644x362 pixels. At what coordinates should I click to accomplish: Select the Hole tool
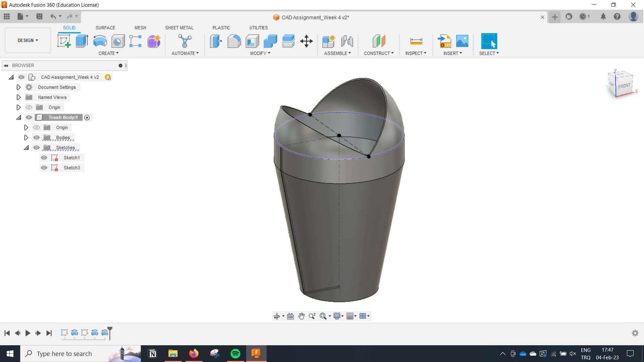click(118, 41)
